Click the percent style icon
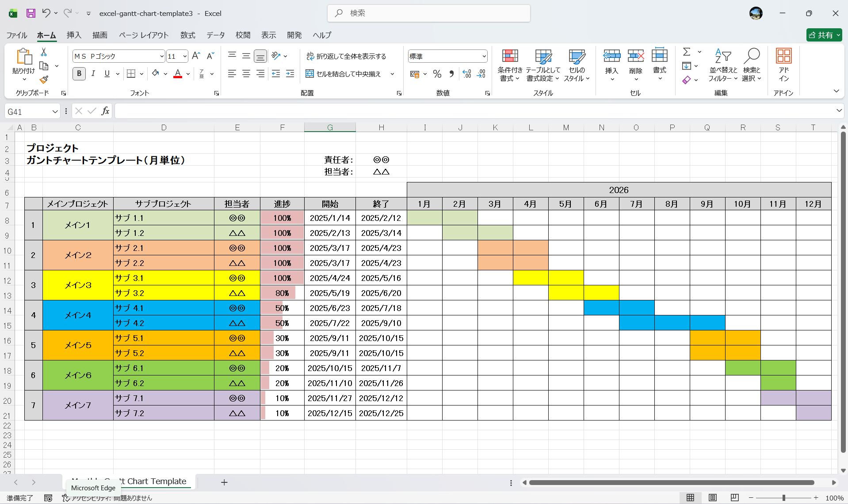 click(437, 74)
